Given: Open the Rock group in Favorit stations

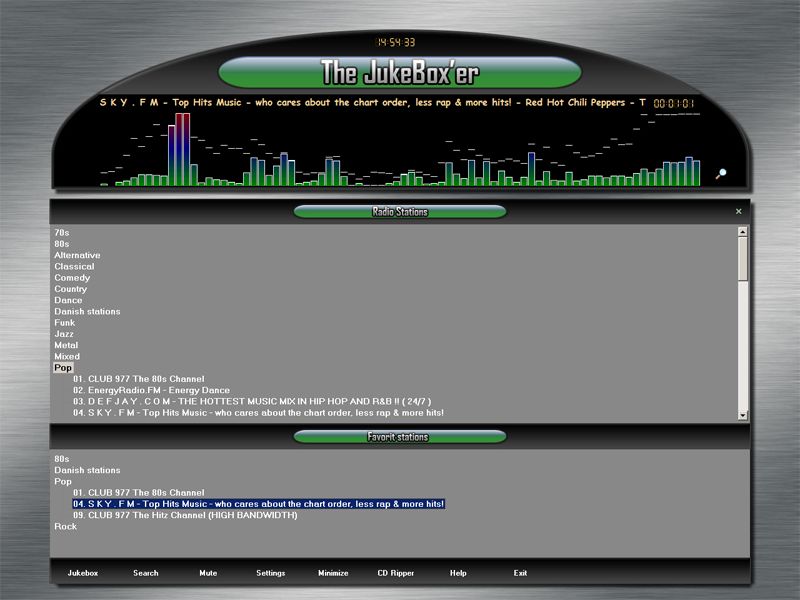Looking at the screenshot, I should (x=66, y=526).
